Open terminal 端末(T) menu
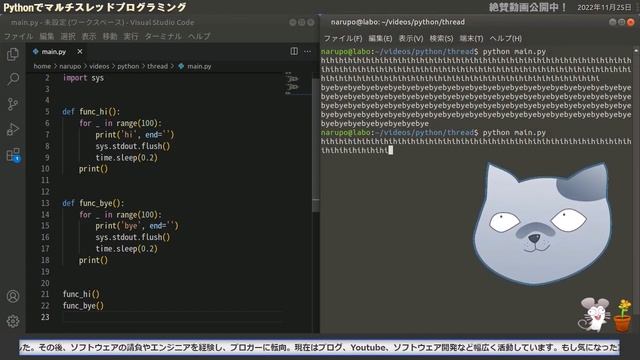 (x=471, y=38)
